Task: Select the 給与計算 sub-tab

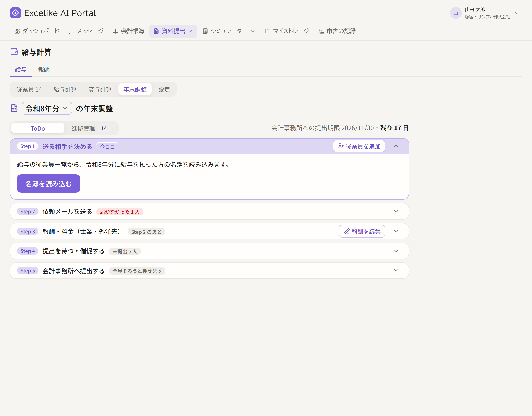Action: tap(65, 89)
